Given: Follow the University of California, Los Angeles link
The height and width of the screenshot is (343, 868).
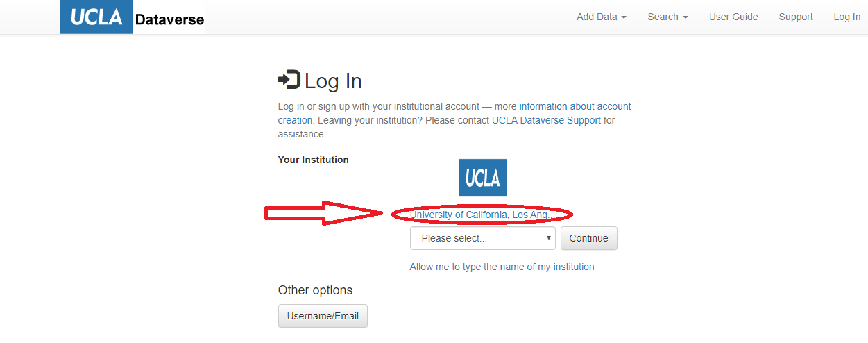Looking at the screenshot, I should (x=481, y=215).
